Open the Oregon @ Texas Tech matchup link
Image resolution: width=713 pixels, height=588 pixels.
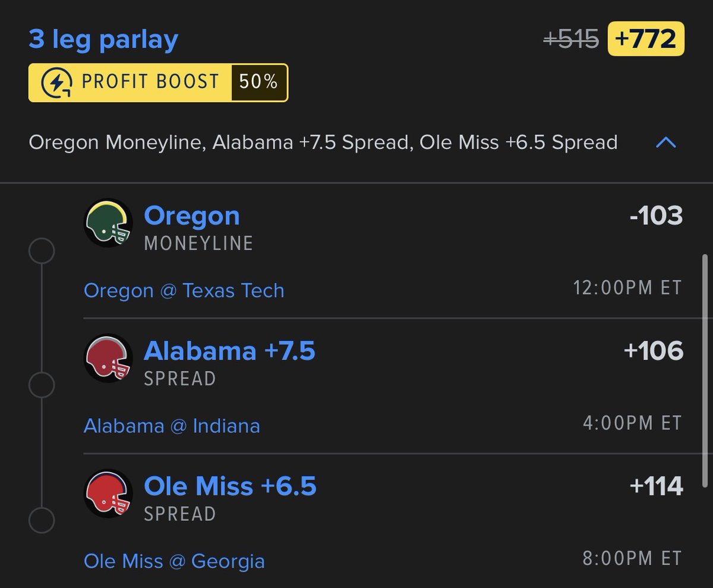[x=184, y=290]
